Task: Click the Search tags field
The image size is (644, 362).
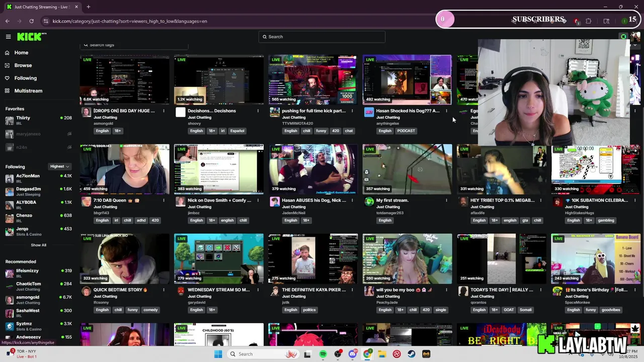Action: 134,45
